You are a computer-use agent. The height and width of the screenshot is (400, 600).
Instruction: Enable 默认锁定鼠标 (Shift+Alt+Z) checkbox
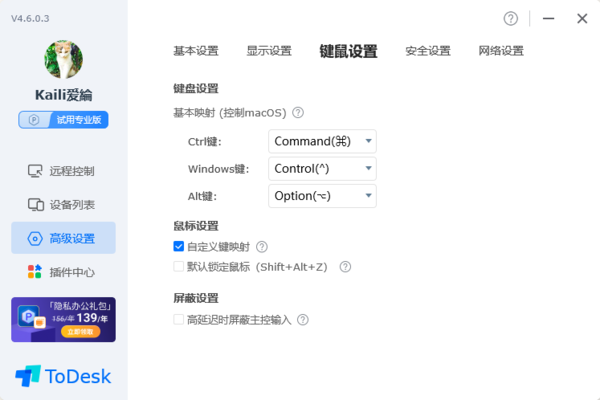coord(179,266)
